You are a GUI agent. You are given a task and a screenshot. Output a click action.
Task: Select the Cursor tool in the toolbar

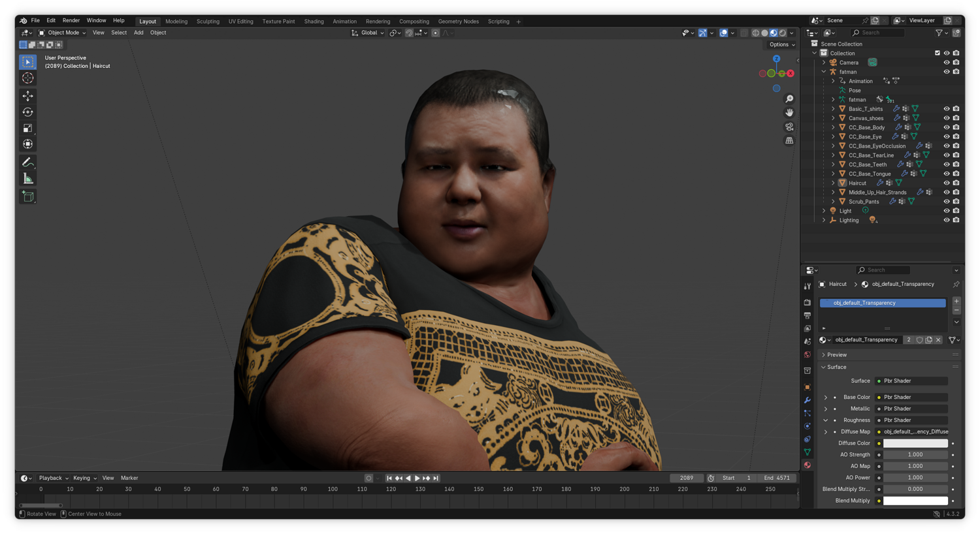coord(27,78)
